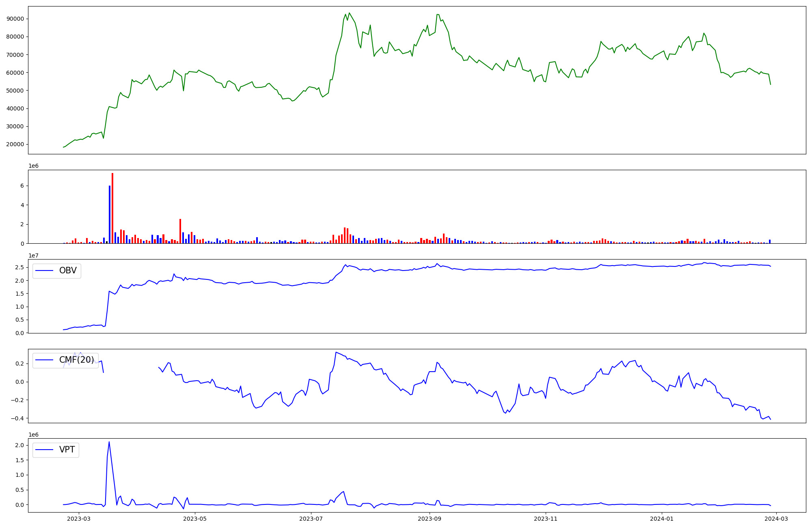Click the 2023-07 x-axis date label
This screenshot has width=812, height=528.
pos(311,519)
